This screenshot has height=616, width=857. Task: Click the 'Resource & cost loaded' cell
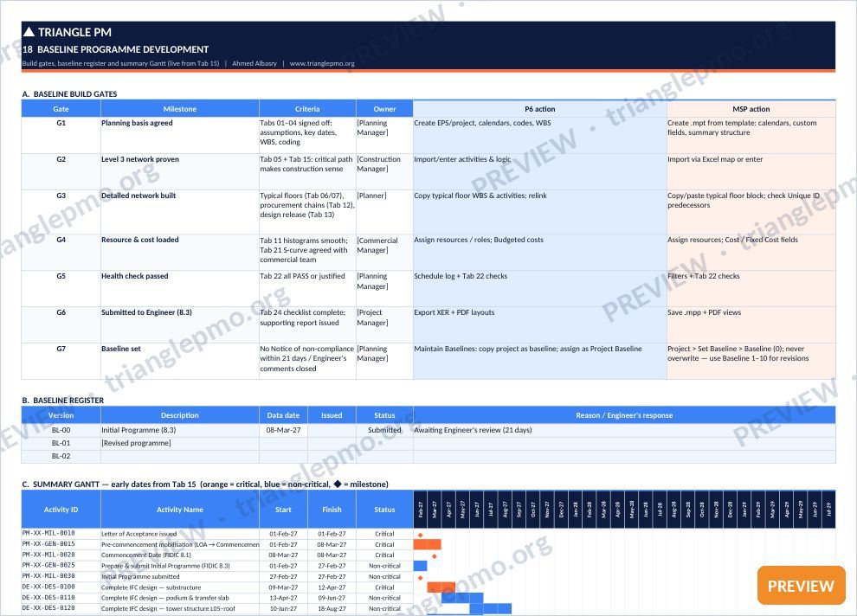pyautogui.click(x=180, y=253)
